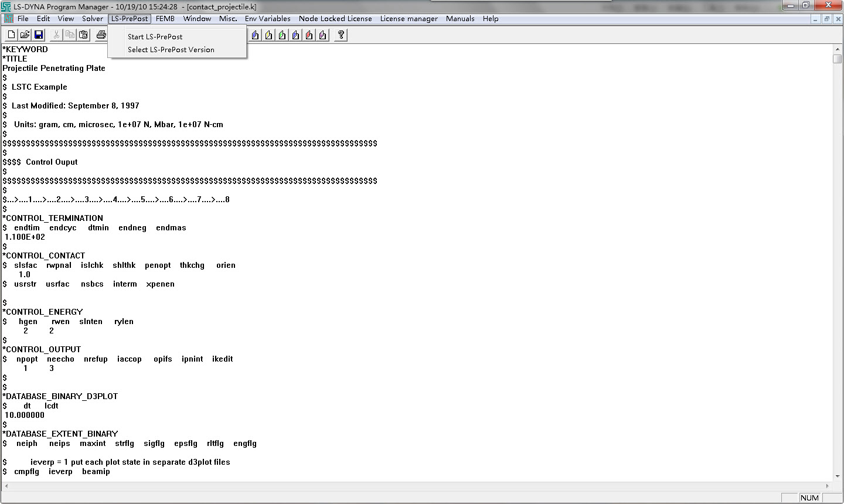Click the Open file folder icon

pyautogui.click(x=25, y=35)
